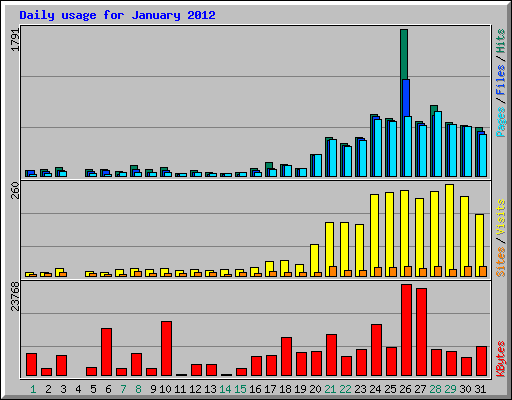Click the red KBytes bar for day 27
This screenshot has height=400, width=512.
(x=421, y=332)
